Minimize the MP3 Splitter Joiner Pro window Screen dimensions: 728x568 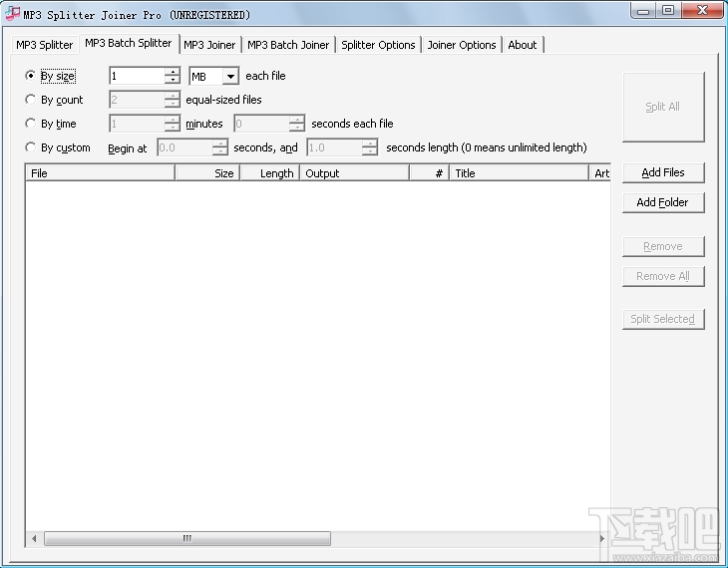[643, 11]
